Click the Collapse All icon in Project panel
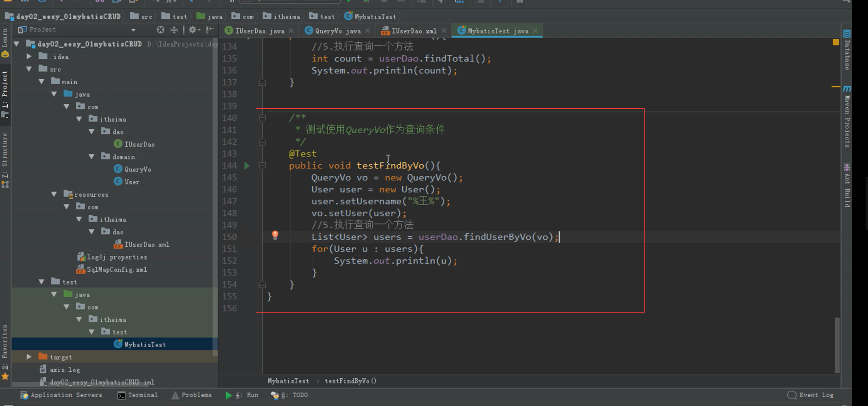 pyautogui.click(x=174, y=30)
